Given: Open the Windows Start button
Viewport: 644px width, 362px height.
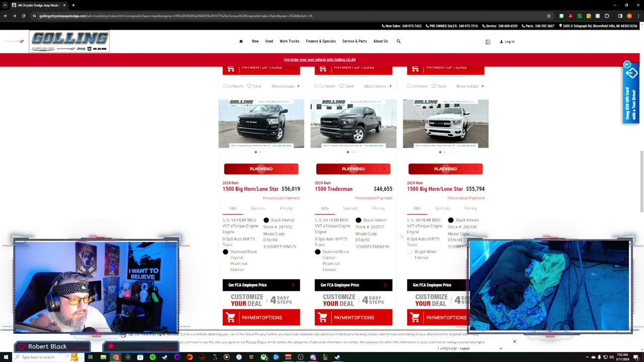Looking at the screenshot, I should click(x=6, y=357).
